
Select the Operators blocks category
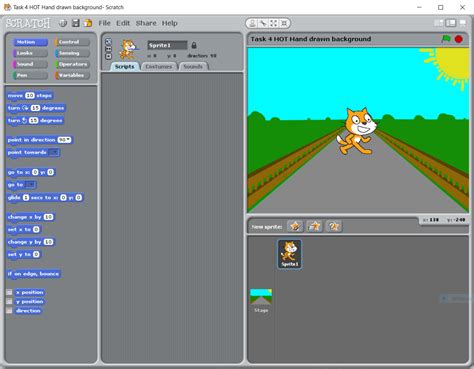tap(72, 64)
